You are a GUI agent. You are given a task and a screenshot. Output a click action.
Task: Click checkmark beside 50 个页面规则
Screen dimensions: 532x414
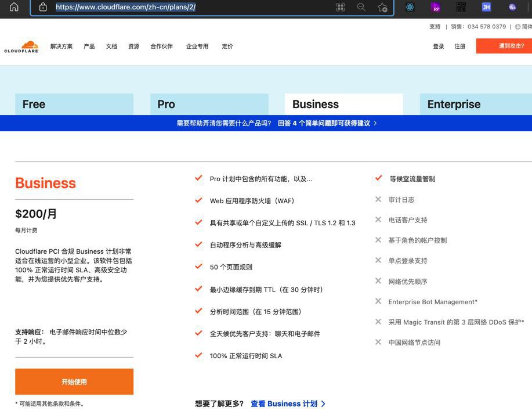click(x=198, y=267)
